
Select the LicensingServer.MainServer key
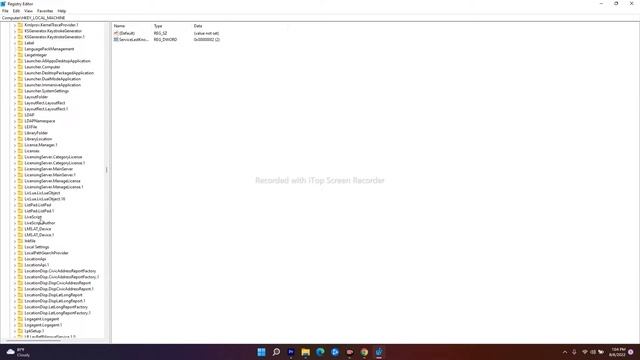(x=49, y=169)
